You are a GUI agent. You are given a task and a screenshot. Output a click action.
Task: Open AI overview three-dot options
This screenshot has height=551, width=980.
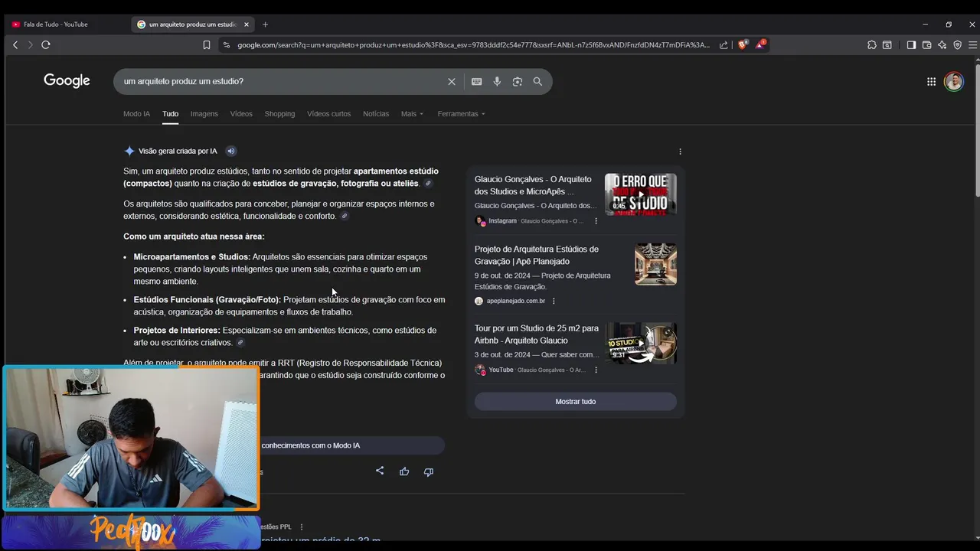coord(680,152)
